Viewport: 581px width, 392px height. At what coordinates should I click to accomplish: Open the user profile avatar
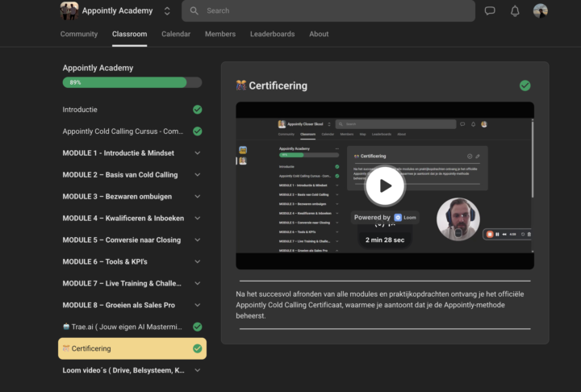coord(540,10)
